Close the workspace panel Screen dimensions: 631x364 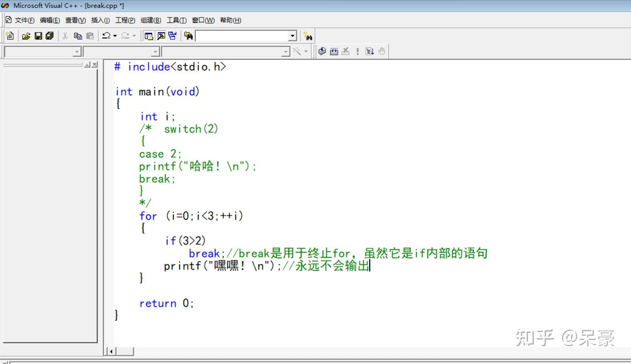[x=95, y=64]
